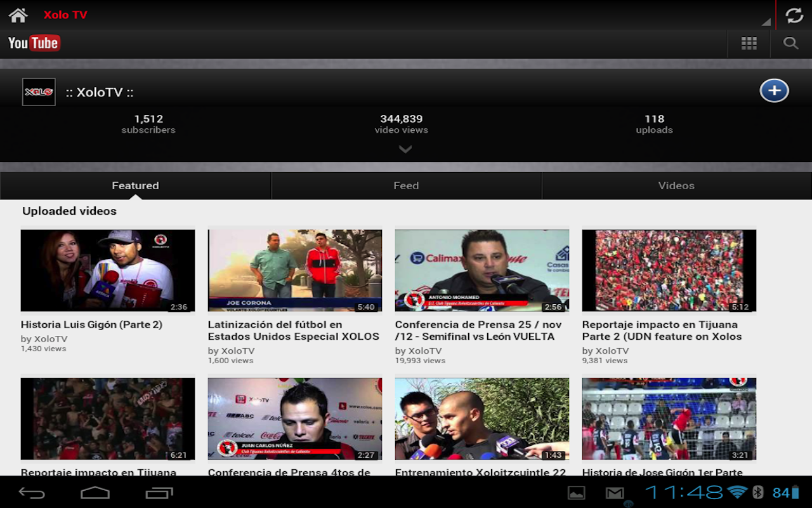812x508 pixels.
Task: Tap the email notification icon
Action: click(614, 493)
